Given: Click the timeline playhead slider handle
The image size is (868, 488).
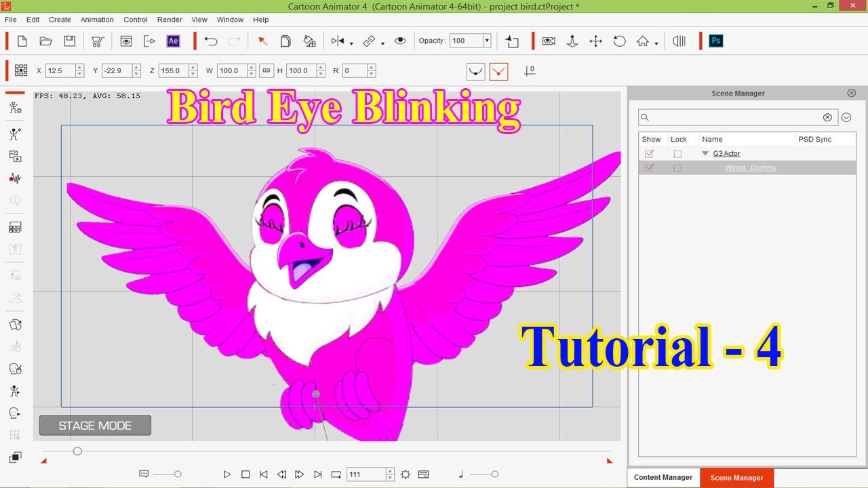Looking at the screenshot, I should (x=77, y=451).
